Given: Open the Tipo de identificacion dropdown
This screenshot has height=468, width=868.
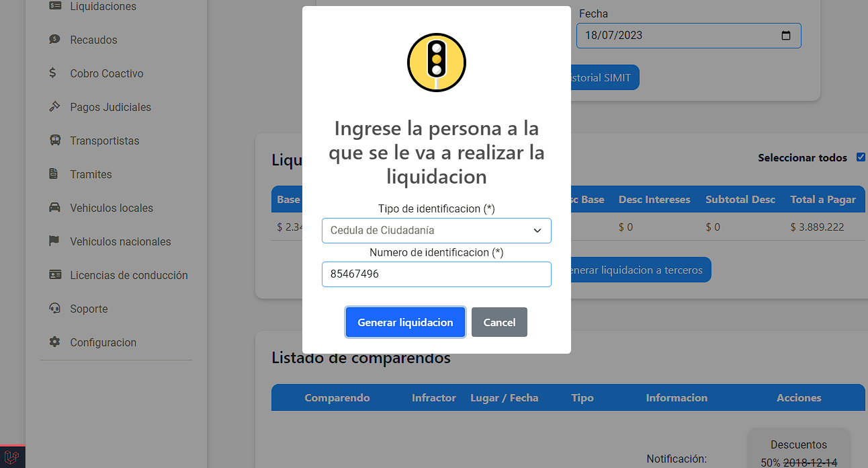Looking at the screenshot, I should 437,231.
